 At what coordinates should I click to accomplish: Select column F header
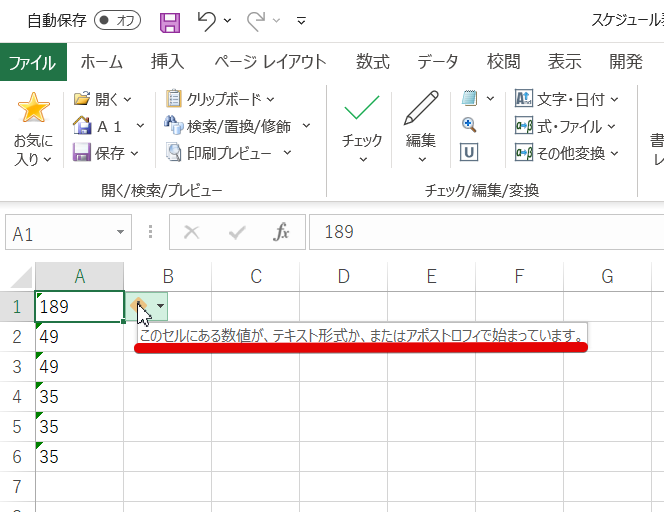coord(519,277)
